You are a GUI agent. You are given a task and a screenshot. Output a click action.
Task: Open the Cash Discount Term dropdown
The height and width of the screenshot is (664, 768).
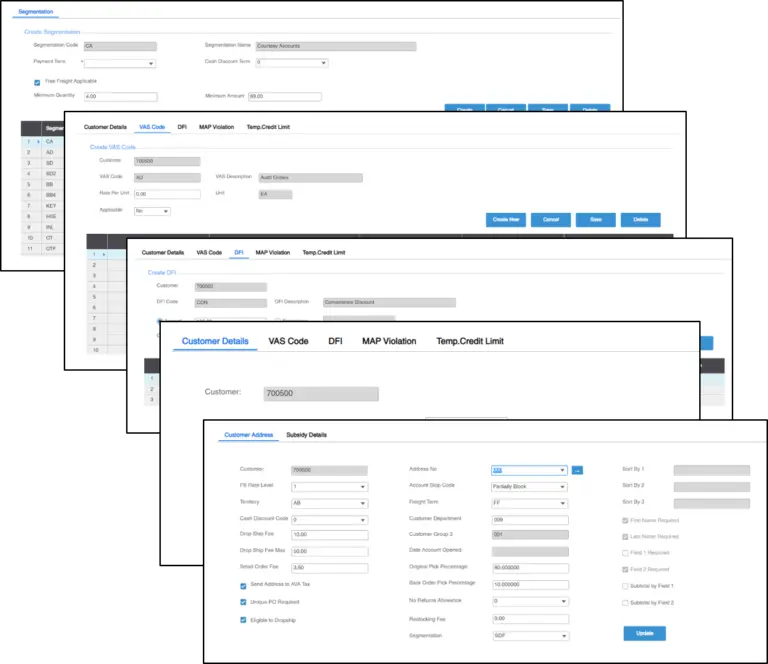pyautogui.click(x=292, y=63)
